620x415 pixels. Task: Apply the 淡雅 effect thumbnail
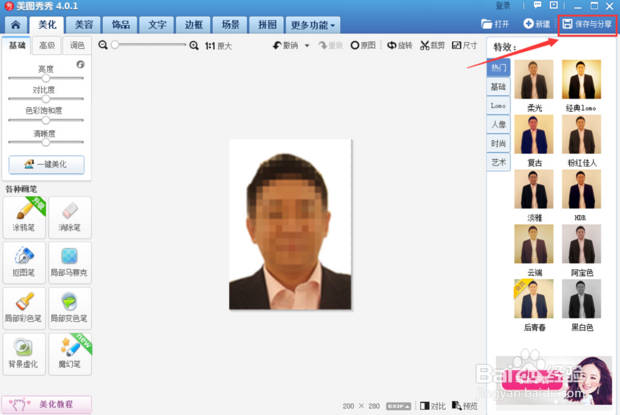[534, 189]
